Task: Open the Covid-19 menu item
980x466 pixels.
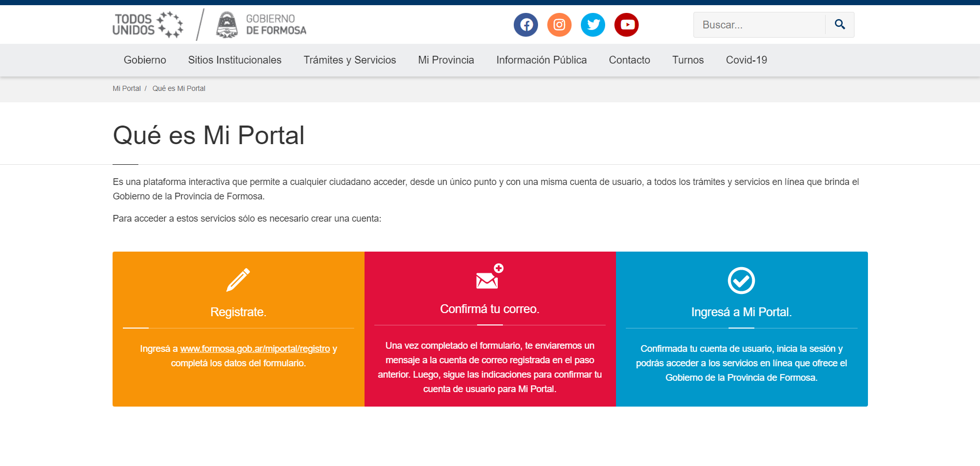Action: tap(747, 60)
